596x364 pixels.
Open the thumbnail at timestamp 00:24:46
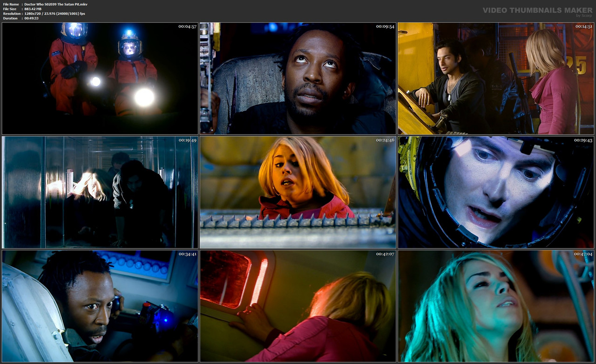[x=298, y=191]
